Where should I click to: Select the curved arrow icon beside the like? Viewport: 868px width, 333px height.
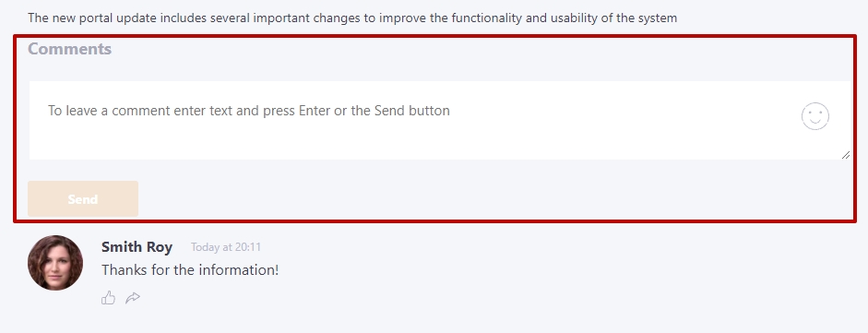tap(133, 298)
